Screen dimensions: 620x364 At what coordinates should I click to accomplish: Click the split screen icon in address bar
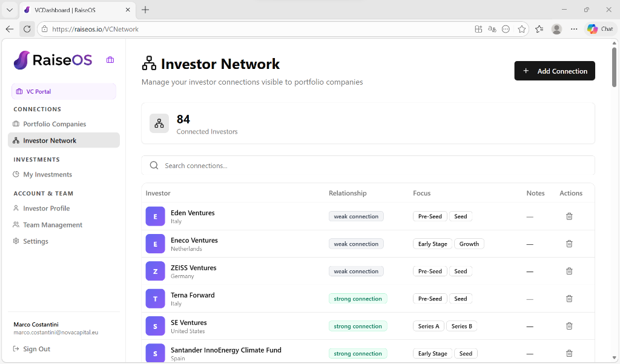478,29
